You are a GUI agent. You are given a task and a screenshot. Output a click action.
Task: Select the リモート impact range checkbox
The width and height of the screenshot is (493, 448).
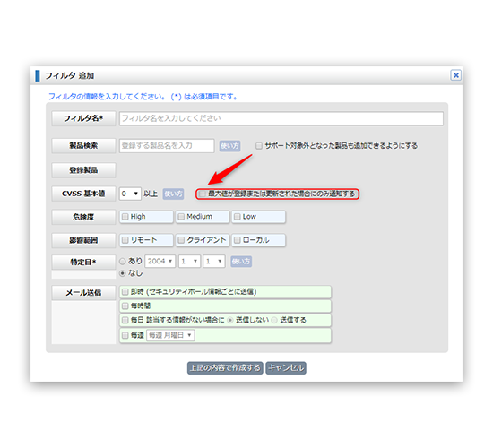125,240
